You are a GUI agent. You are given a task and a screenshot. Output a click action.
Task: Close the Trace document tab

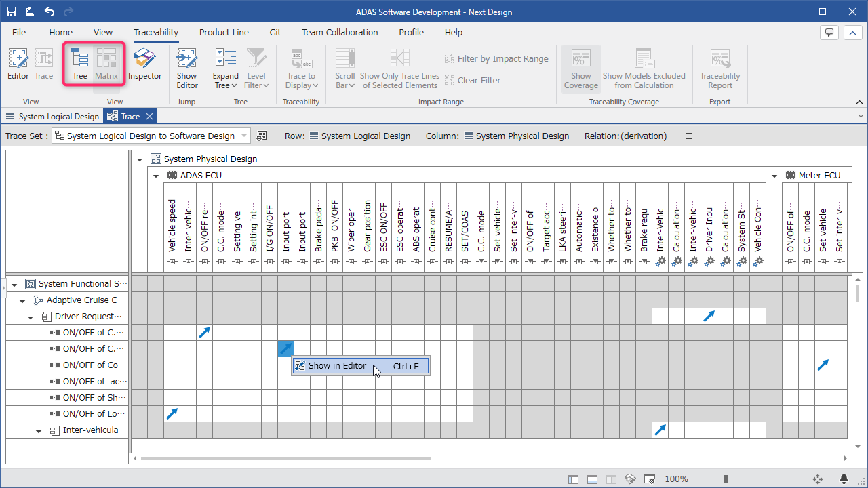pyautogui.click(x=150, y=117)
